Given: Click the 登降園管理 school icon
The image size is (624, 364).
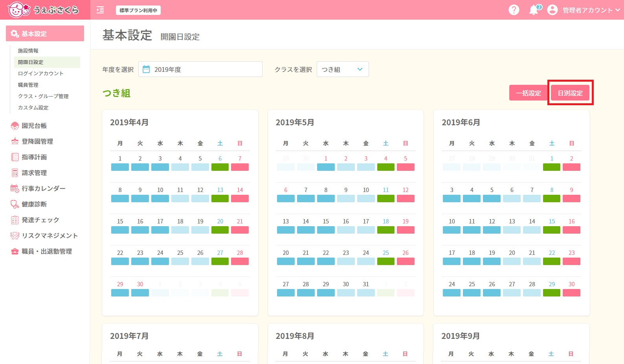Looking at the screenshot, I should (15, 141).
